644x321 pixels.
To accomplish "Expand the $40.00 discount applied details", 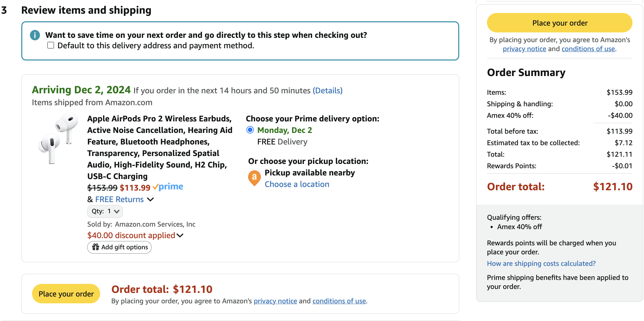I will [180, 236].
